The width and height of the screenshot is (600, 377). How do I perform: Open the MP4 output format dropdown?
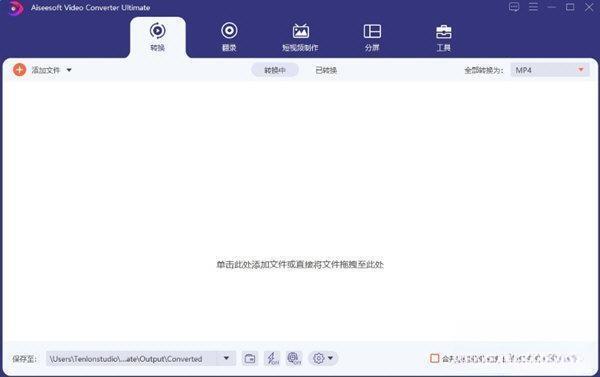[549, 70]
